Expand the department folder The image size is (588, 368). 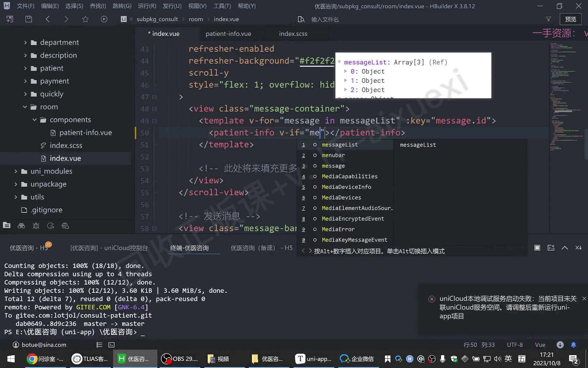[x=25, y=42]
